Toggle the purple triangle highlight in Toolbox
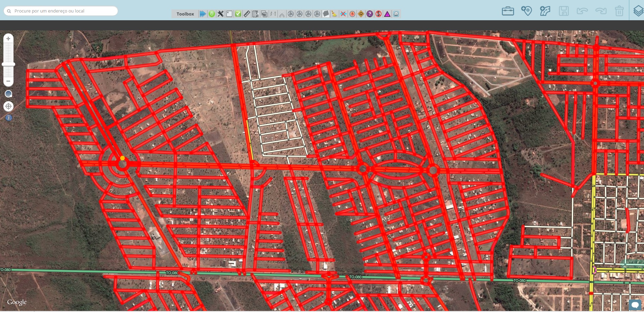Viewport: 644px width, 312px height. pos(387,14)
